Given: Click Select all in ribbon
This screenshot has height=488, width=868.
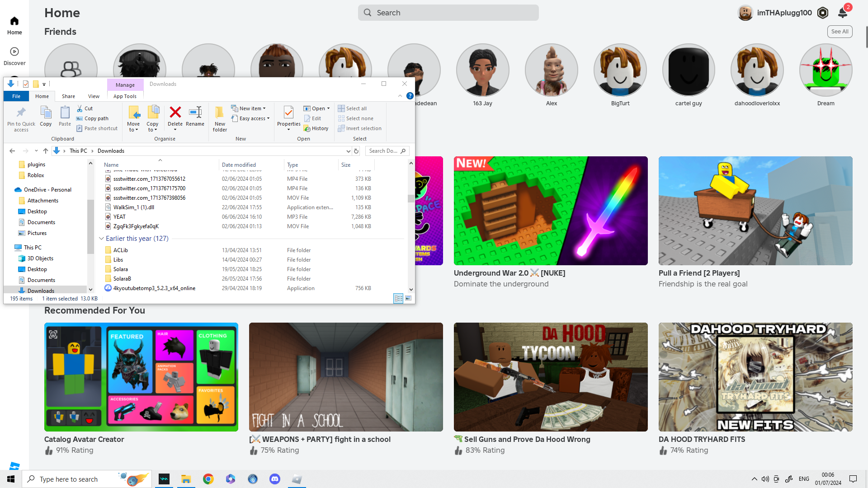Looking at the screenshot, I should 352,108.
